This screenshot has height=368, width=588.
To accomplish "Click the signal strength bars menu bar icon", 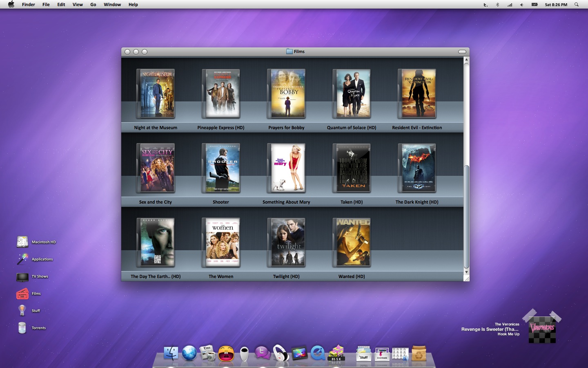I will 510,5.
